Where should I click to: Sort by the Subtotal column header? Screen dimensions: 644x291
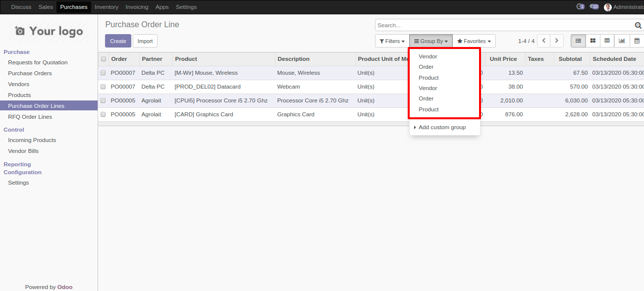[x=572, y=59]
